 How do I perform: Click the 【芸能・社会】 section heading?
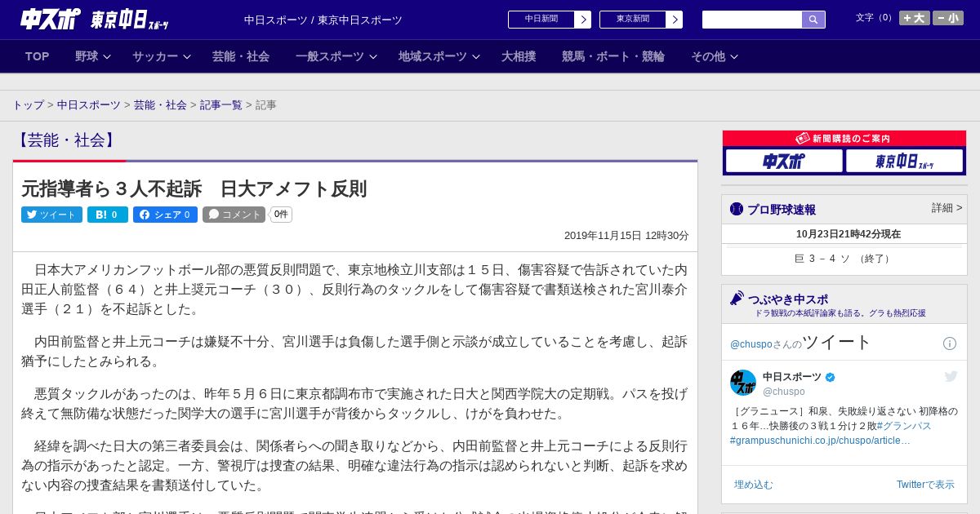(65, 140)
